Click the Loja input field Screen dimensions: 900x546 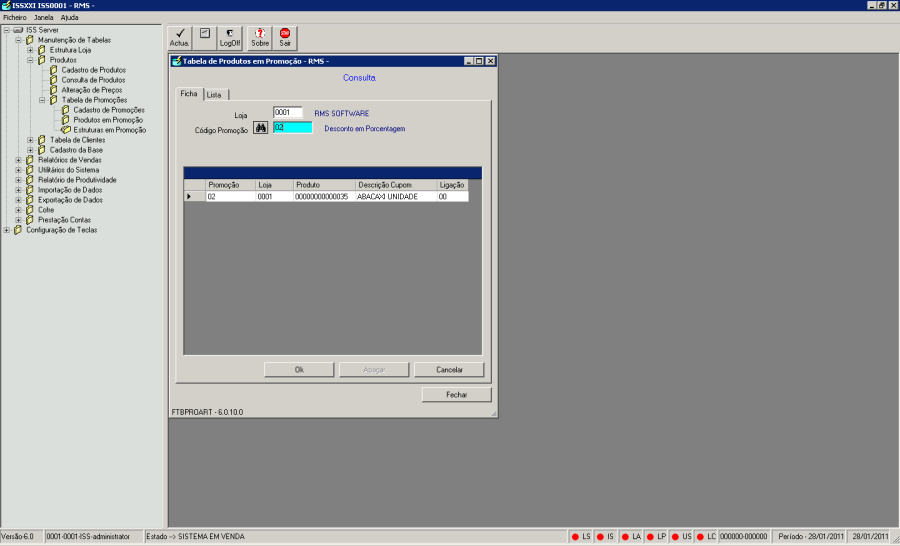(x=288, y=113)
